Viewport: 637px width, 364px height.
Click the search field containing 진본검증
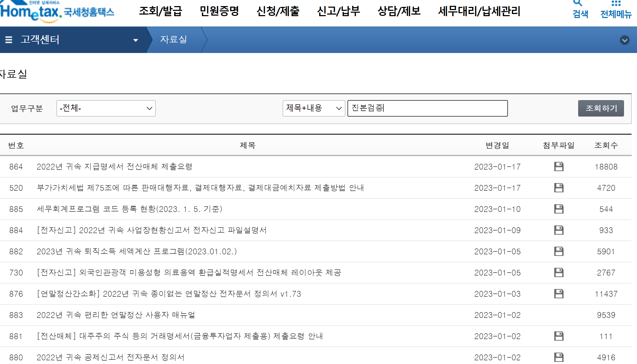coord(427,108)
